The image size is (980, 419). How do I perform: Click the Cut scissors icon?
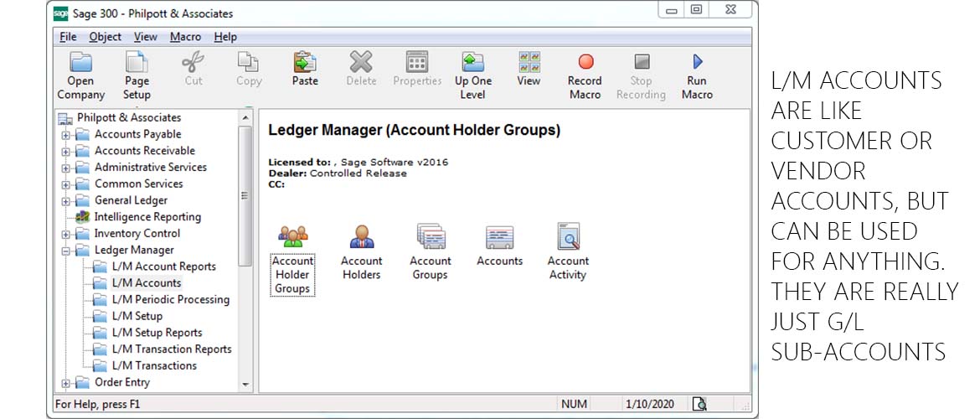pos(193,63)
